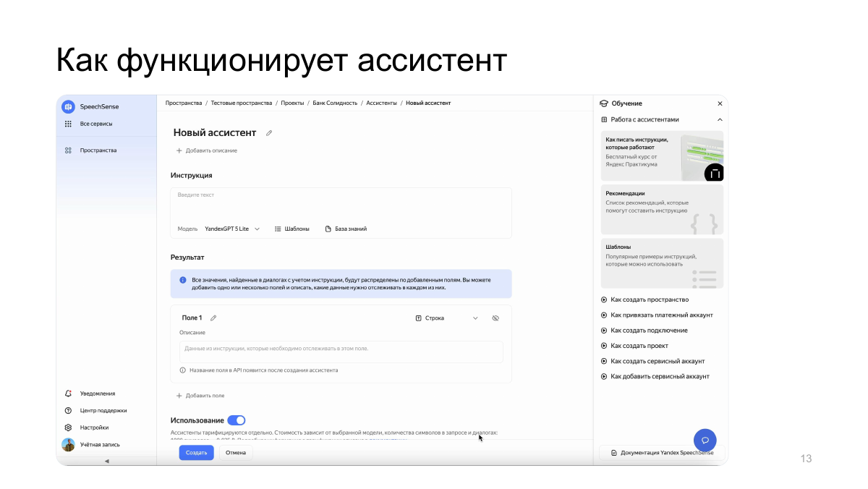Open the Настройки gear icon
868x489 pixels.
click(68, 428)
